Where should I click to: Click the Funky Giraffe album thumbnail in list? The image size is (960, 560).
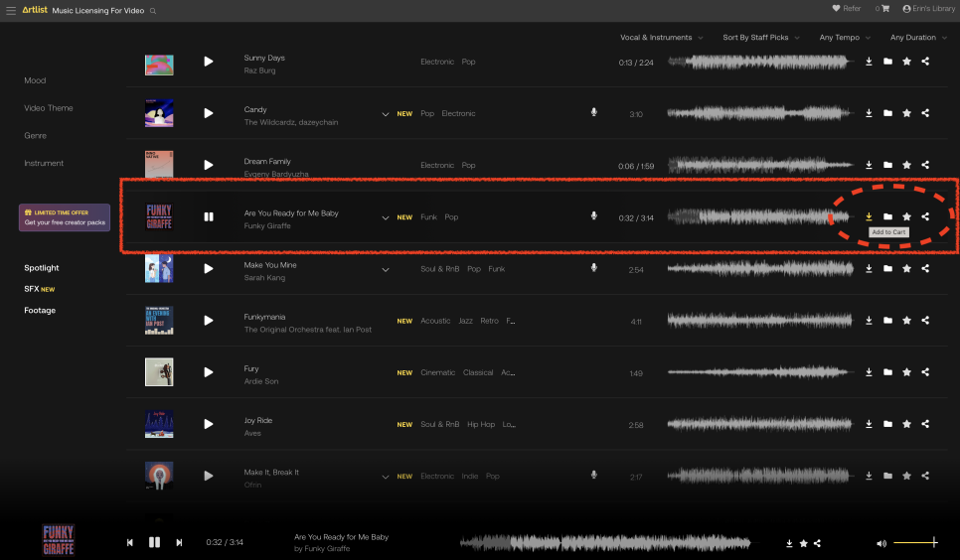(159, 216)
